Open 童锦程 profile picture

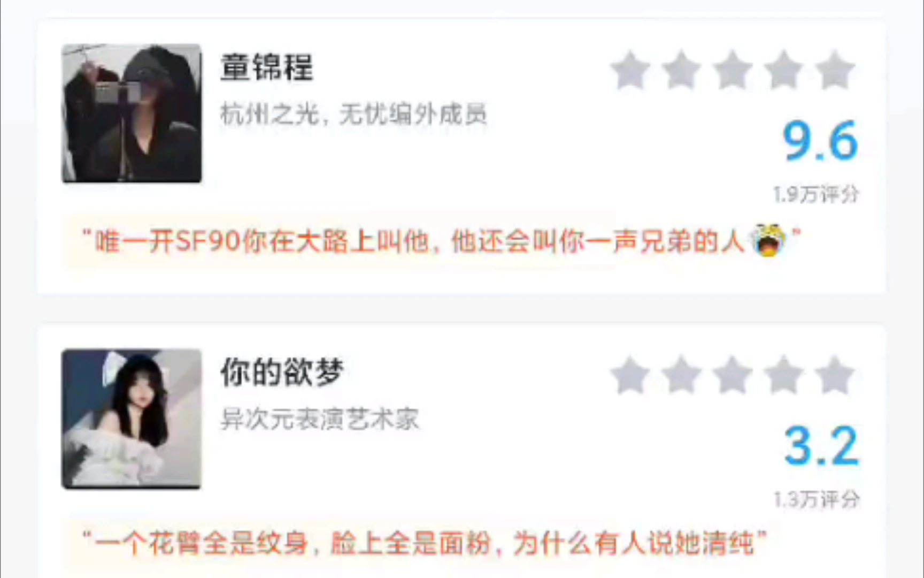click(x=132, y=113)
